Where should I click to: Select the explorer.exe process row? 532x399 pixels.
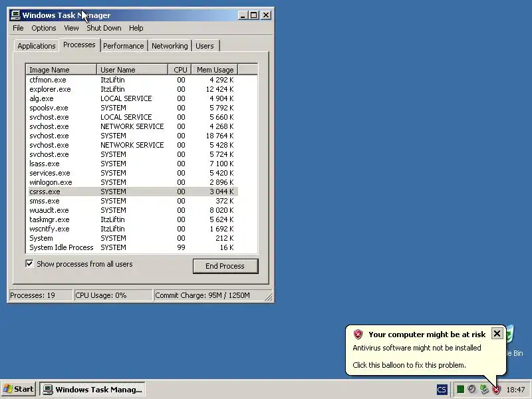pyautogui.click(x=133, y=89)
